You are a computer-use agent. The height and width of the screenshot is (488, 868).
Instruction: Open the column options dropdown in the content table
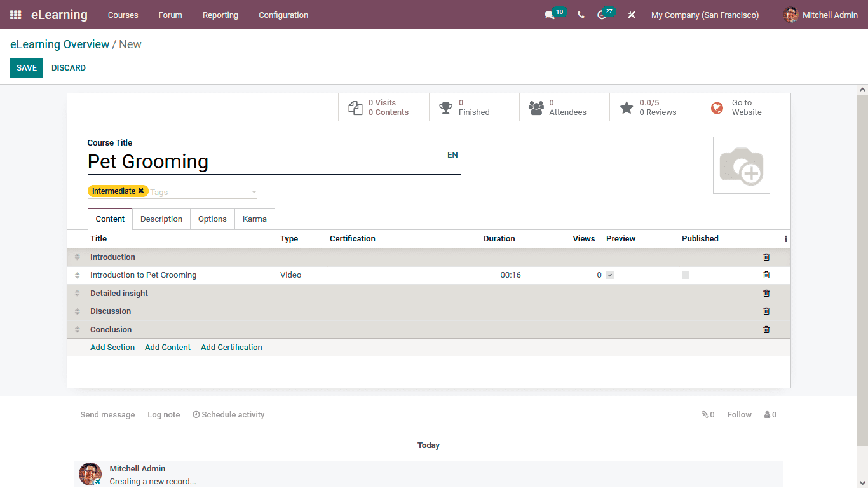point(785,238)
